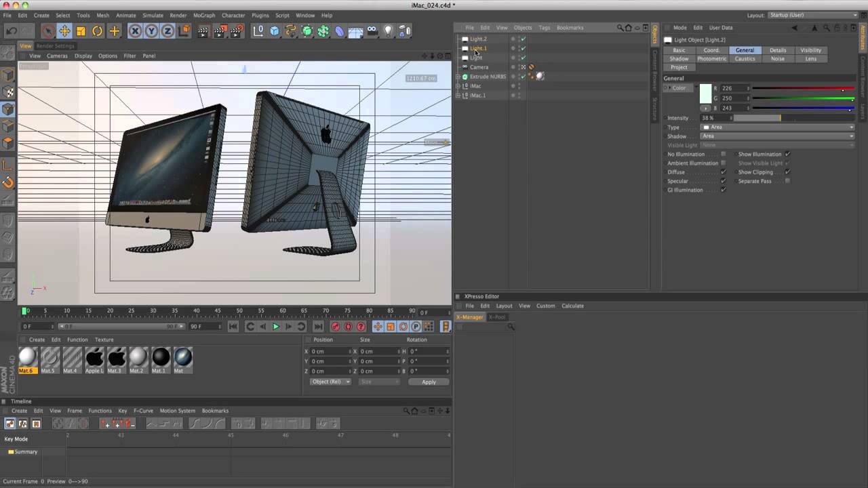Image resolution: width=868 pixels, height=488 pixels.
Task: Uncheck GI Illumination checkbox
Action: [723, 190]
